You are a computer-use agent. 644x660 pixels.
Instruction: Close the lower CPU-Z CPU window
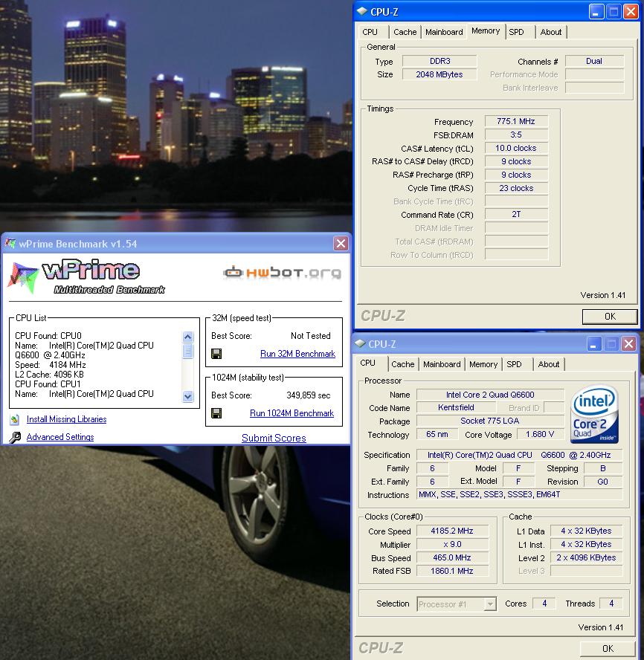tap(629, 344)
